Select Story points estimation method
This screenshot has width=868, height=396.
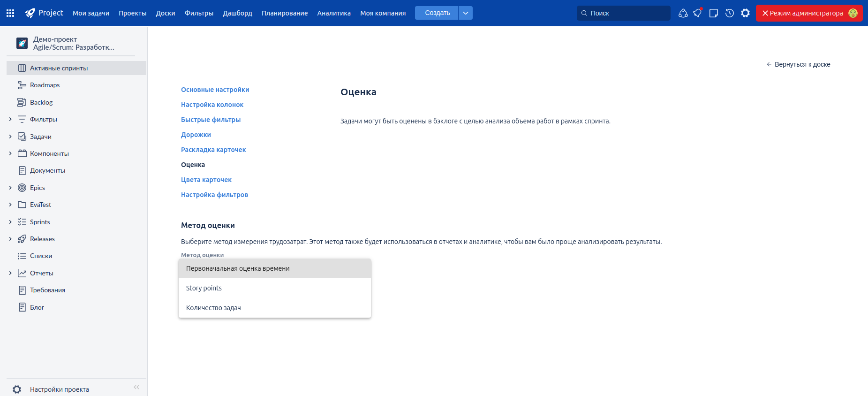tap(204, 288)
